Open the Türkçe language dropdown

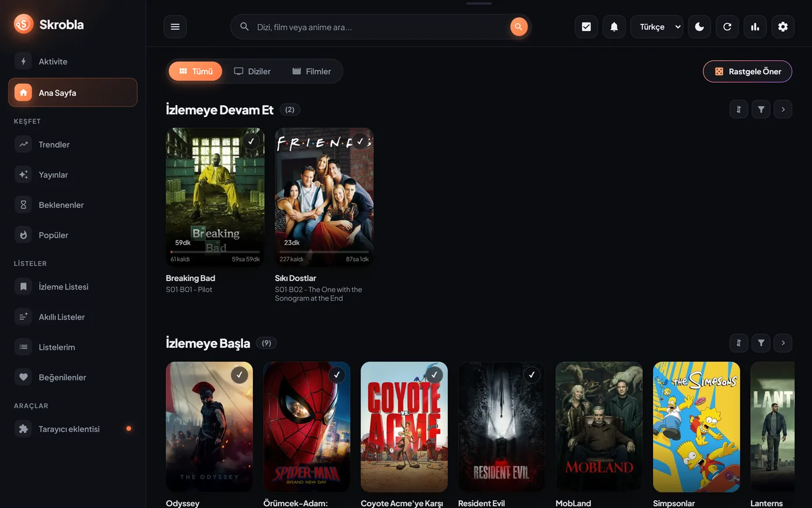point(657,27)
